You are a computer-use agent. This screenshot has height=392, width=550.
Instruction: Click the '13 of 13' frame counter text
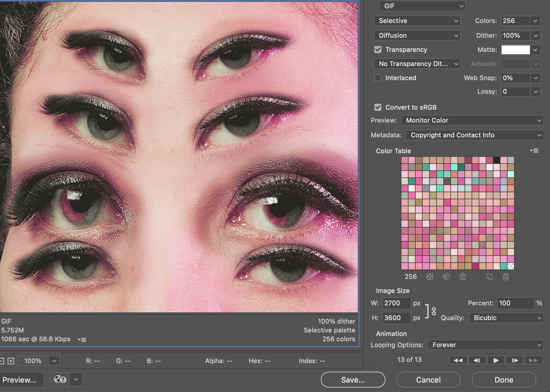point(409,360)
